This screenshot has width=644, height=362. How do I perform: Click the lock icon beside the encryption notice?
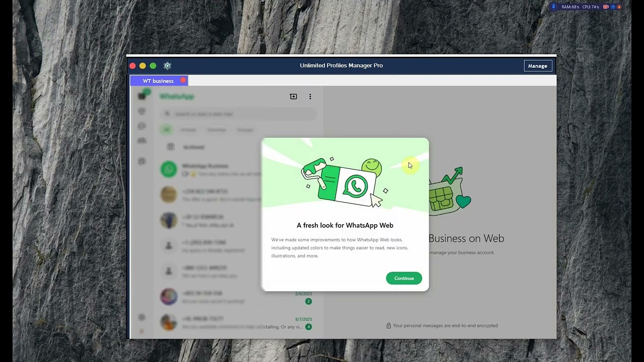(x=388, y=326)
